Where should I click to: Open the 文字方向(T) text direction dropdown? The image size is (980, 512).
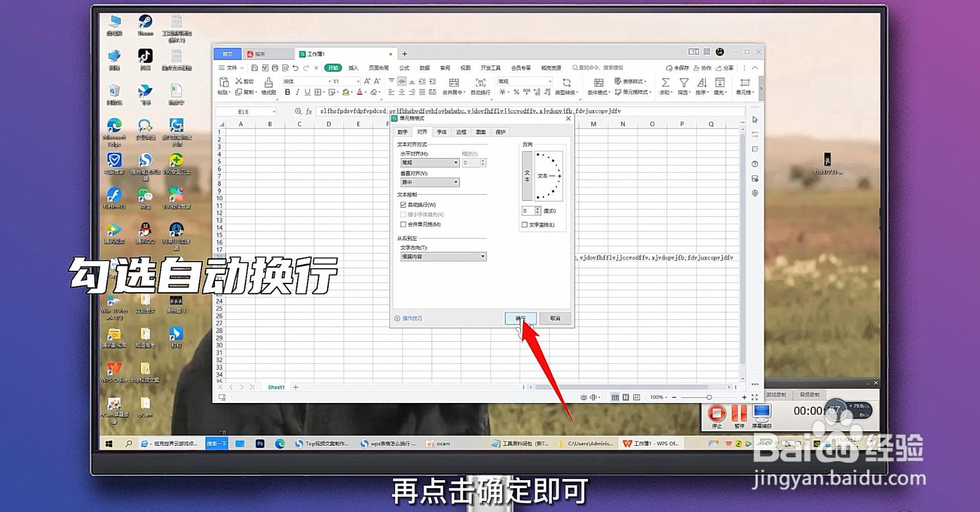[443, 257]
